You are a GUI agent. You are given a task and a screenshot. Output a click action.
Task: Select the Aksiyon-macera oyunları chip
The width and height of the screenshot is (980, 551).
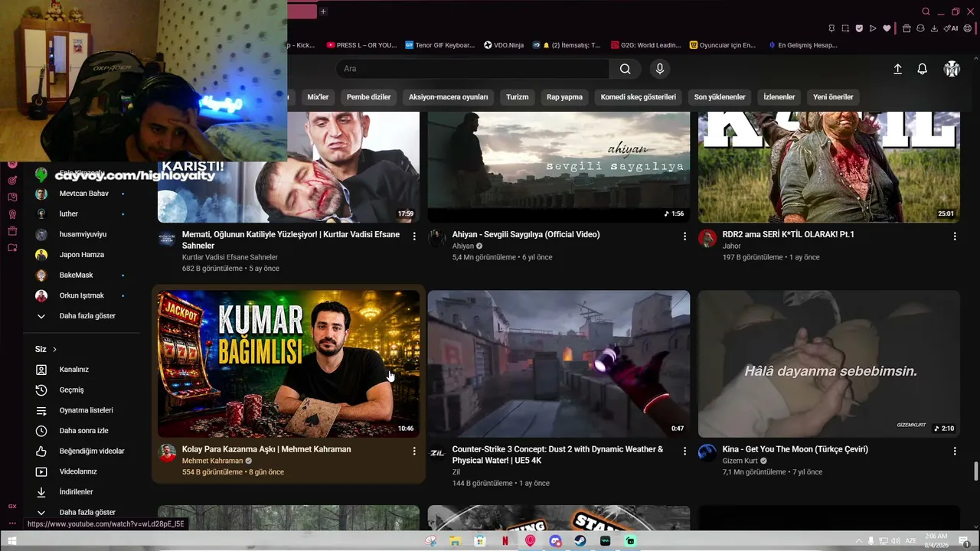(x=448, y=97)
